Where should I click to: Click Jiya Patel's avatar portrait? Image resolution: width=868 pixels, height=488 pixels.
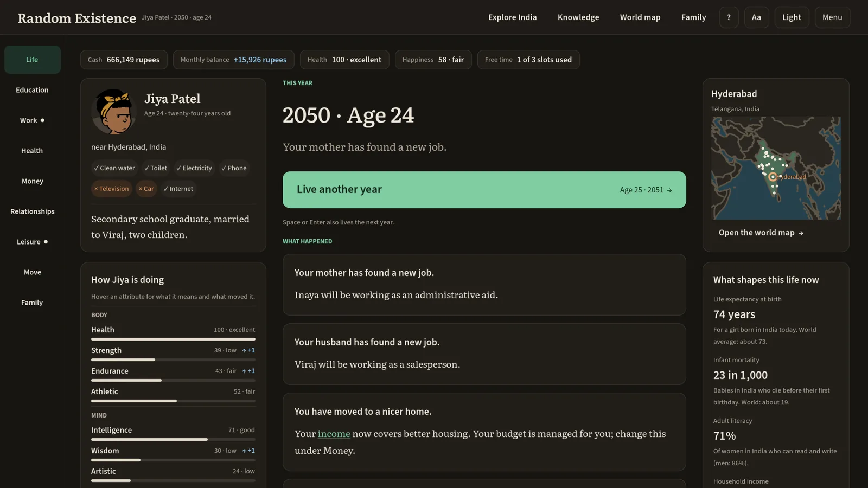[113, 112]
